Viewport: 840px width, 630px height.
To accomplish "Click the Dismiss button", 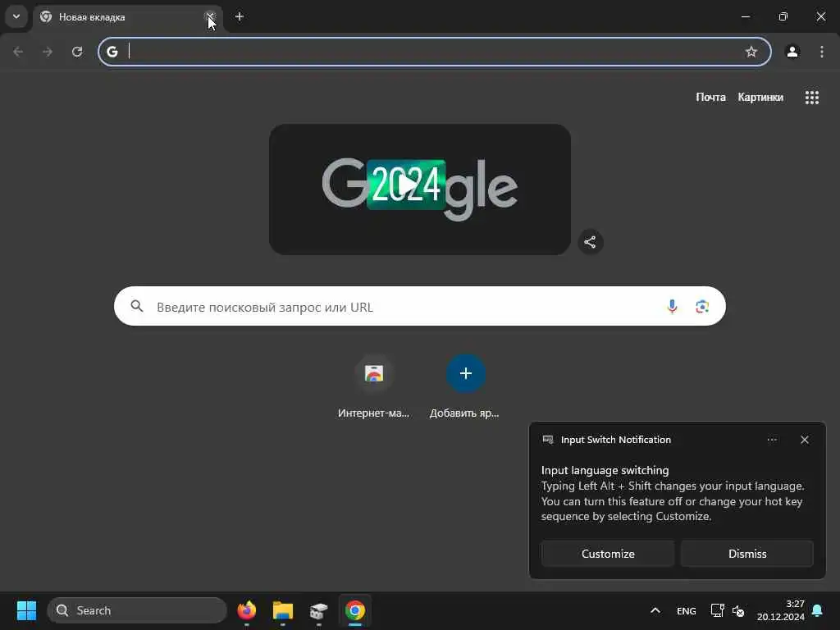I will (x=746, y=554).
